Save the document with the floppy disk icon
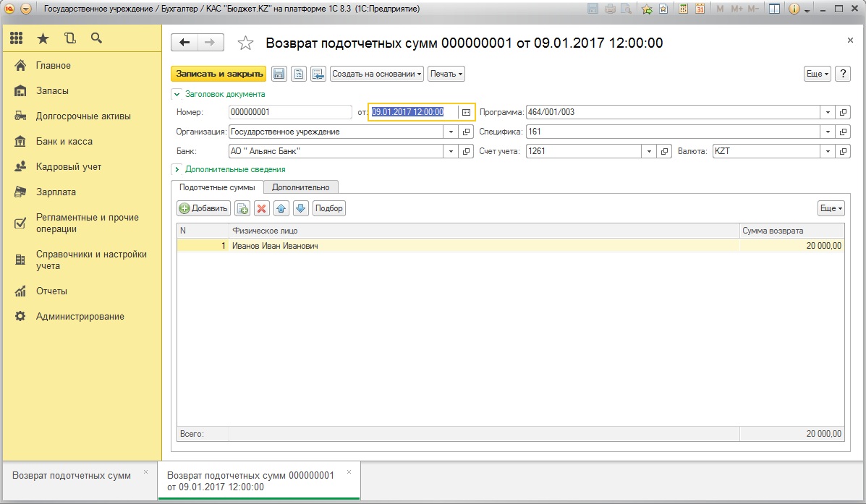 coord(279,74)
